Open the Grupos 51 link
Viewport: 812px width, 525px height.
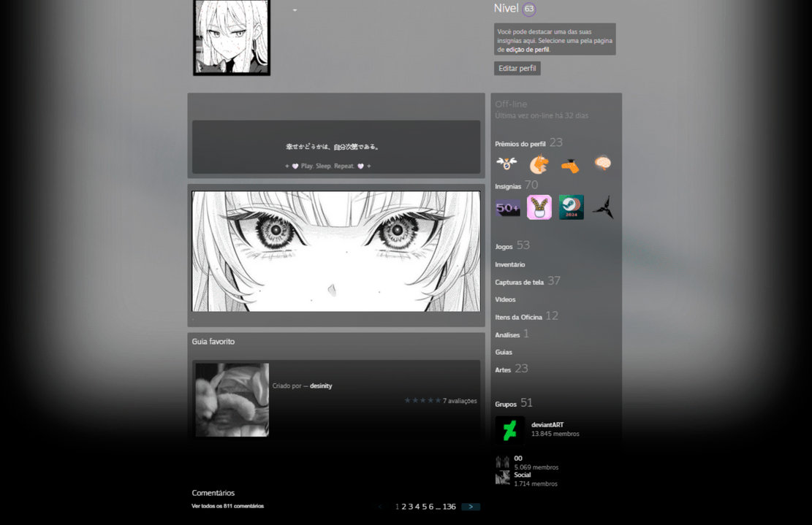(513, 403)
